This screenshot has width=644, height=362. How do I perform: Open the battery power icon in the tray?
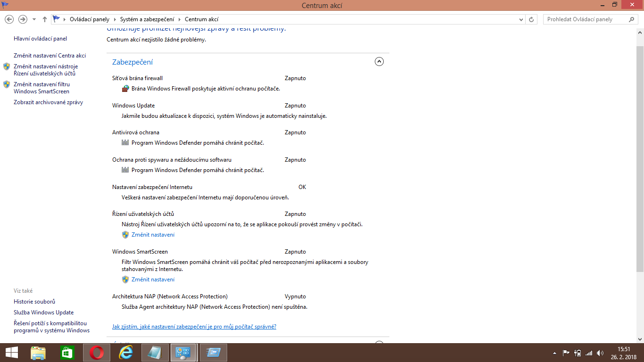pos(578,353)
